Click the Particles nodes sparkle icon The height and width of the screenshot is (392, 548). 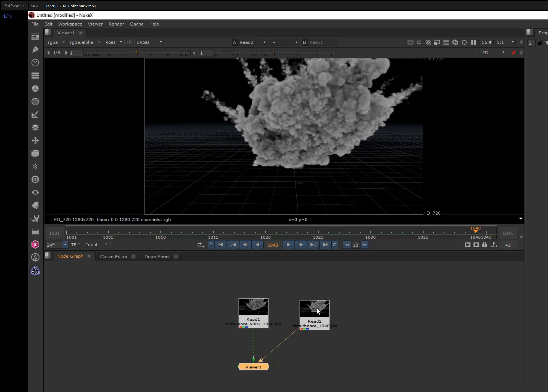coord(35,166)
